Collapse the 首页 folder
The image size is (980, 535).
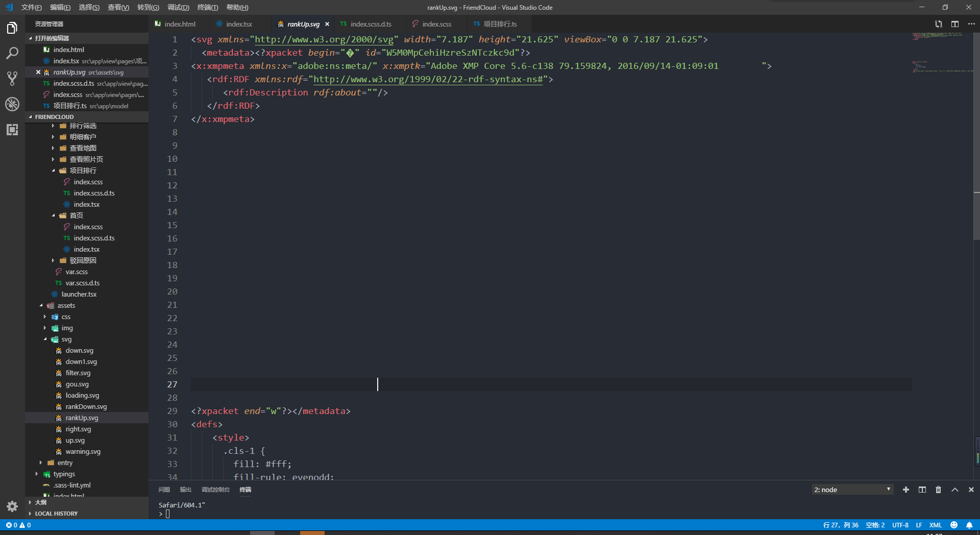tap(76, 215)
